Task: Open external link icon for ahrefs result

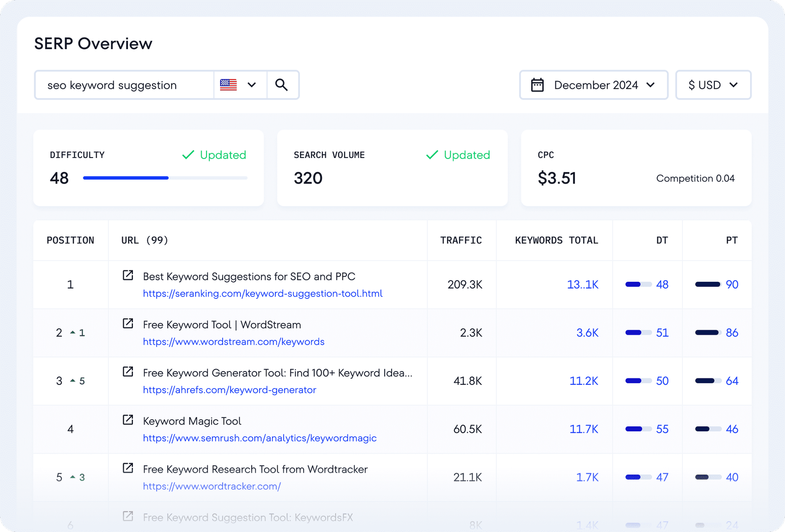Action: pyautogui.click(x=128, y=372)
